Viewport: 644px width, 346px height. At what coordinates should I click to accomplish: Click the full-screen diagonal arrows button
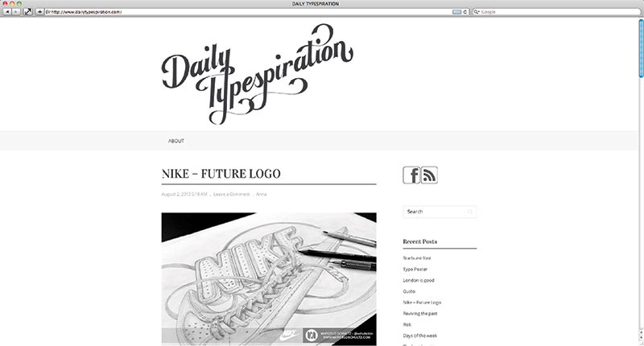coord(27,12)
